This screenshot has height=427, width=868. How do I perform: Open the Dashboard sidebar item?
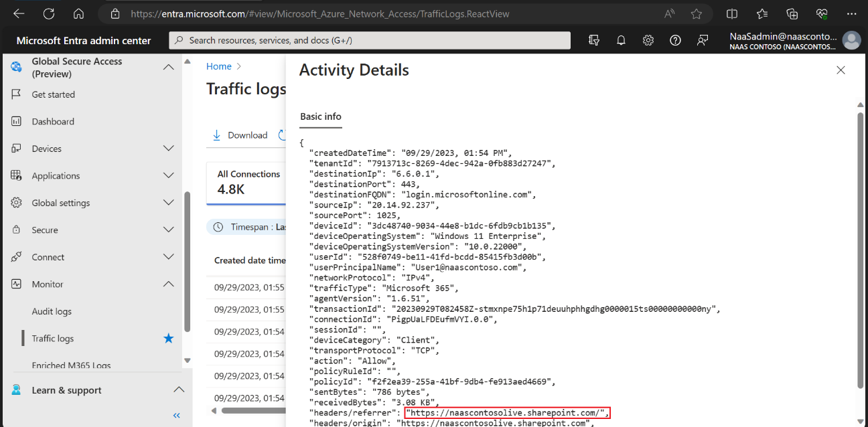[53, 122]
